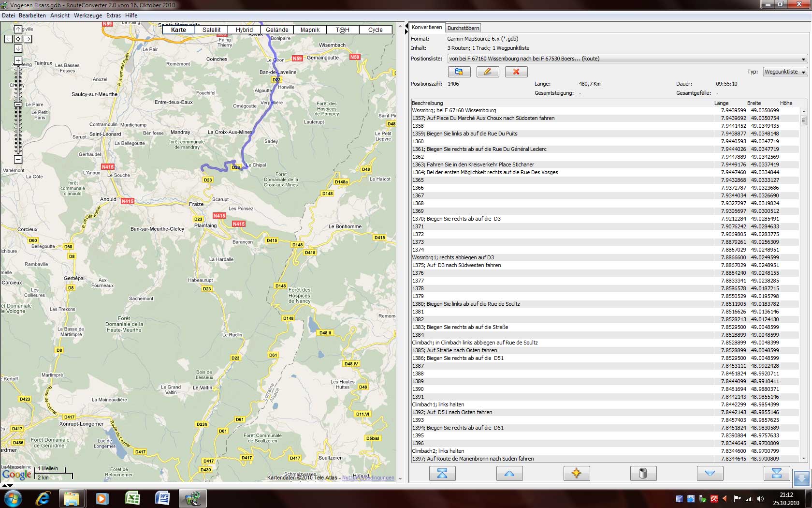812x508 pixels.
Task: Click the red X delete position list button
Action: 516,72
